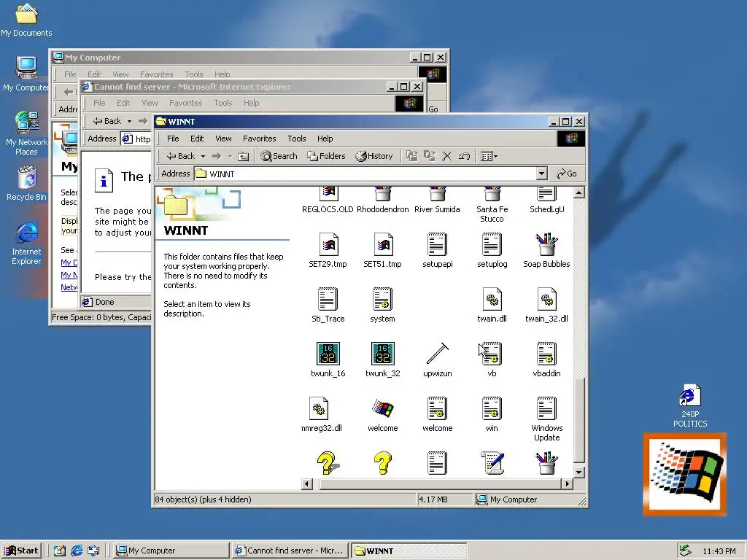The image size is (747, 560).
Task: Click the Back button in WINNT window
Action: pos(181,156)
